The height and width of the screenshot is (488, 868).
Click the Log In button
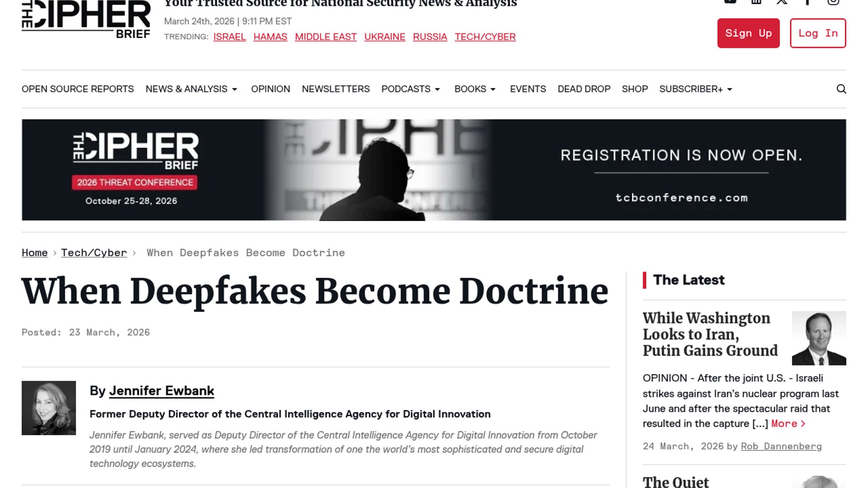(x=818, y=33)
